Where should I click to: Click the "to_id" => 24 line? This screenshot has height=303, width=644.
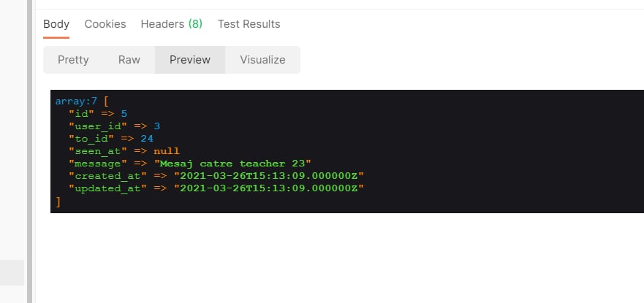pyautogui.click(x=111, y=139)
